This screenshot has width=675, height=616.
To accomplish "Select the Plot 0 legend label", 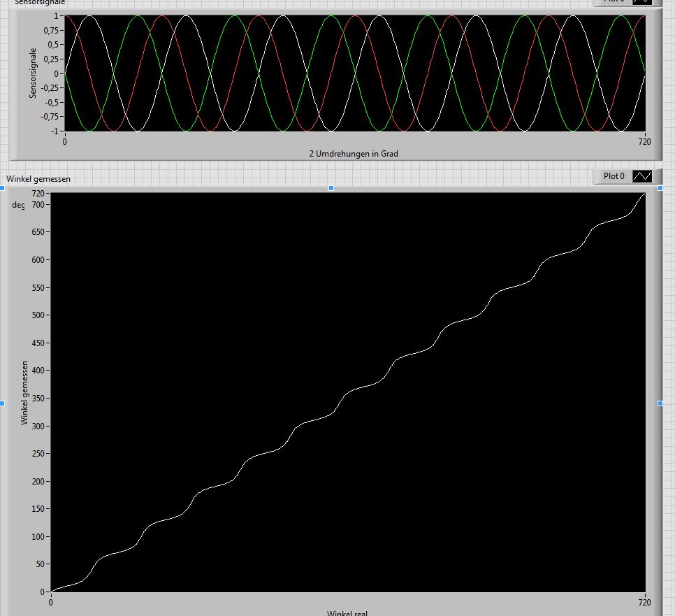I will tap(614, 176).
